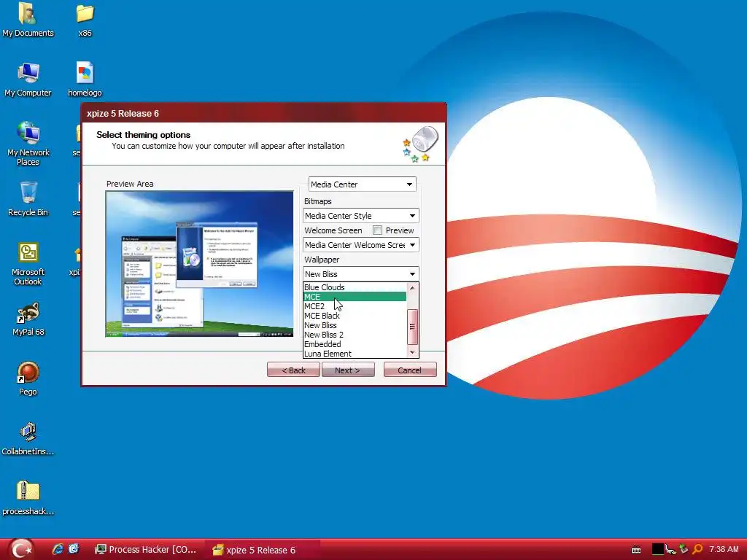Open the Start button on taskbar
747x560 pixels.
[22, 550]
